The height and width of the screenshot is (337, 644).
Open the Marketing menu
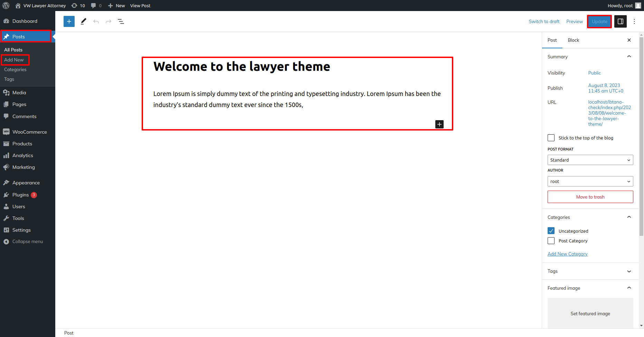coord(28,167)
